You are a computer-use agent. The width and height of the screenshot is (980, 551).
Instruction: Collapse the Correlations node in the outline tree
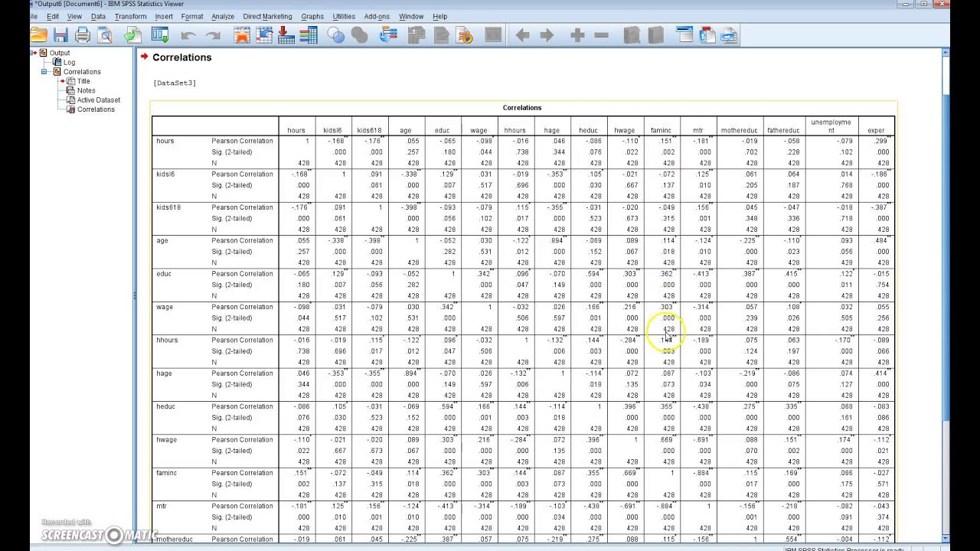click(44, 72)
